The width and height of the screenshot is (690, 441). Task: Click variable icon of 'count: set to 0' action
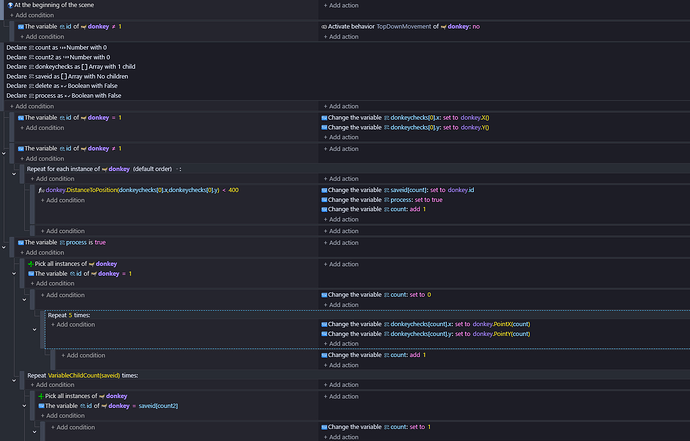pos(324,295)
